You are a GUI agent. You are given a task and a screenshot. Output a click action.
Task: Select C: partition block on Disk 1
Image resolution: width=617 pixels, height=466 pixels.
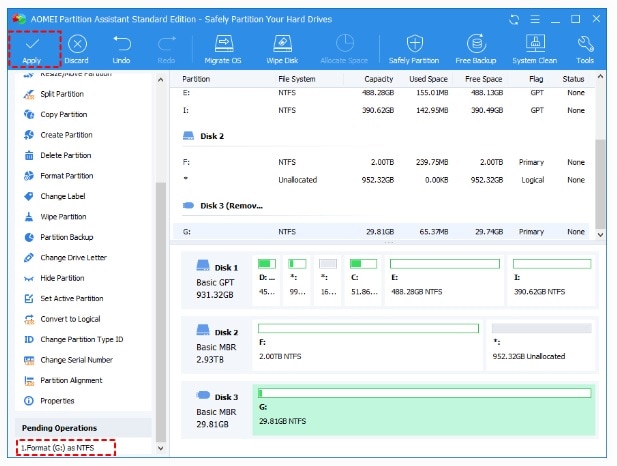[363, 280]
